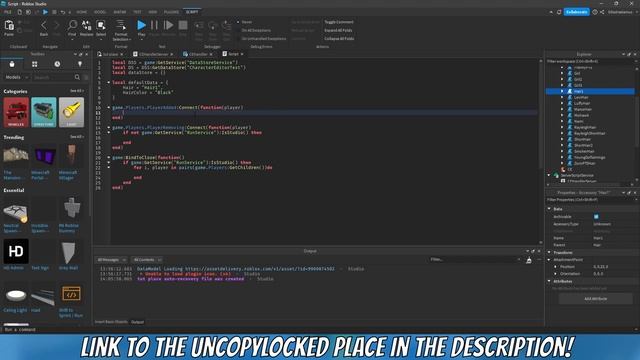This screenshot has width=640, height=360.
Task: Click Toggle Comment action
Action: [x=339, y=22]
